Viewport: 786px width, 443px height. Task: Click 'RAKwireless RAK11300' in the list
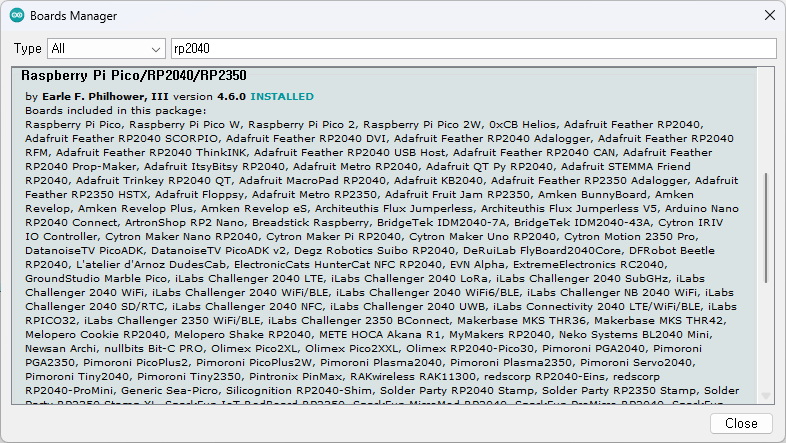pyautogui.click(x=413, y=376)
